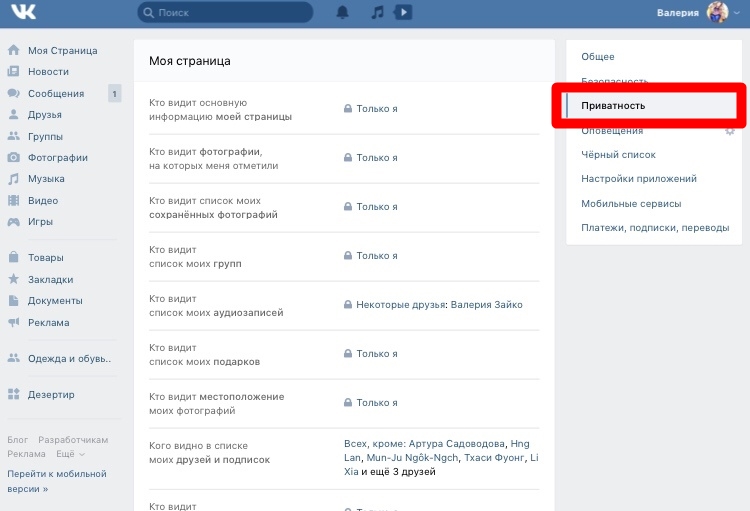Go to Друзья in the sidebar

tap(45, 115)
